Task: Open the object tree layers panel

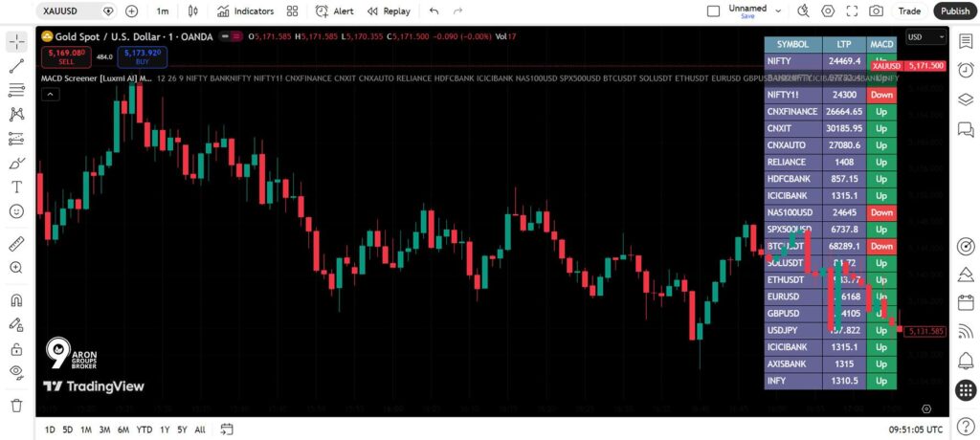Action: (966, 99)
